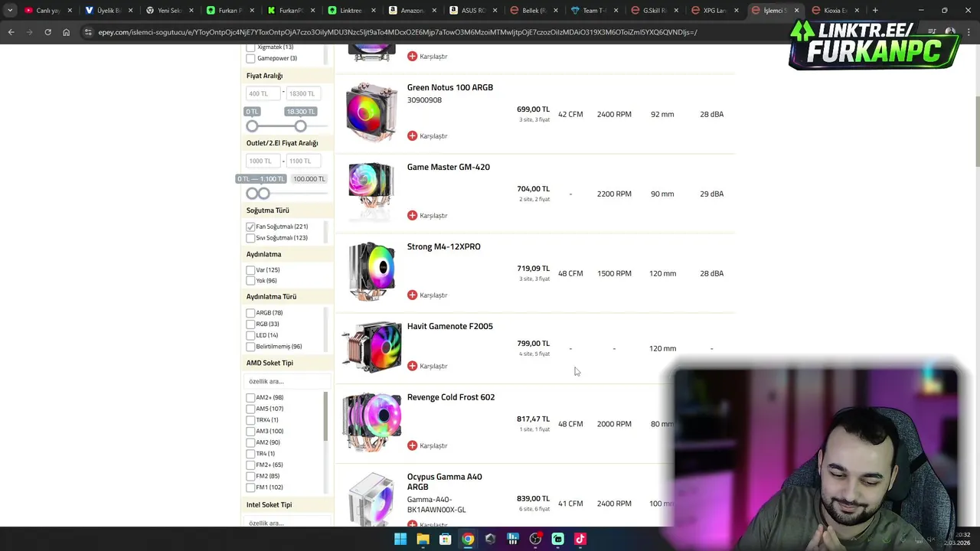Check AM5 (107) socket filter

tap(250, 409)
